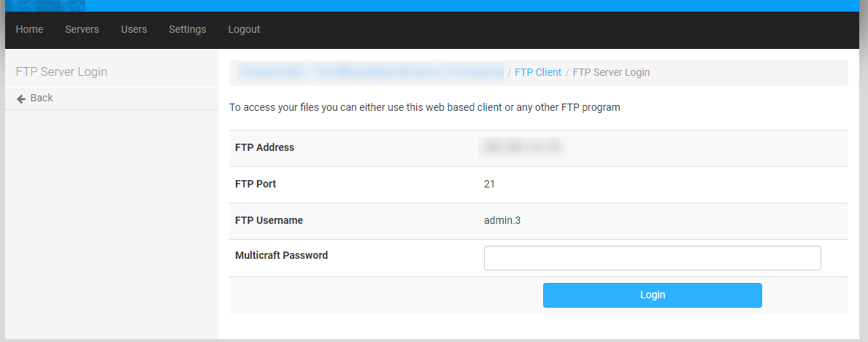The width and height of the screenshot is (868, 342).
Task: Log out using the Logout menu item
Action: (x=244, y=29)
